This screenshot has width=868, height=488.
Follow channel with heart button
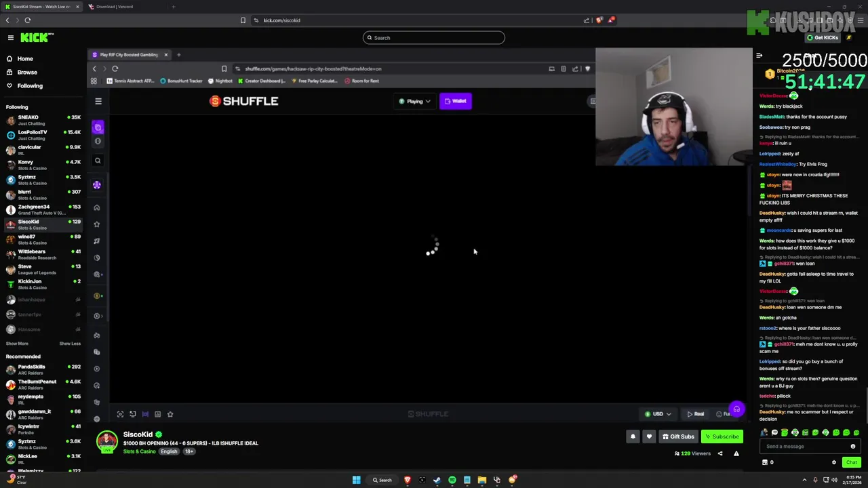coord(649,436)
